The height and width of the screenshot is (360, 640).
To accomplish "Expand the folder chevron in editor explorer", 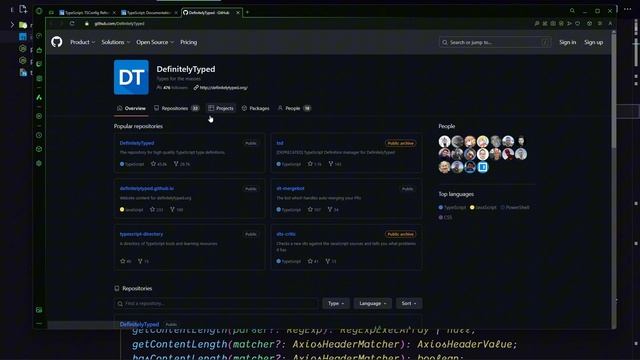I will coord(12,25).
